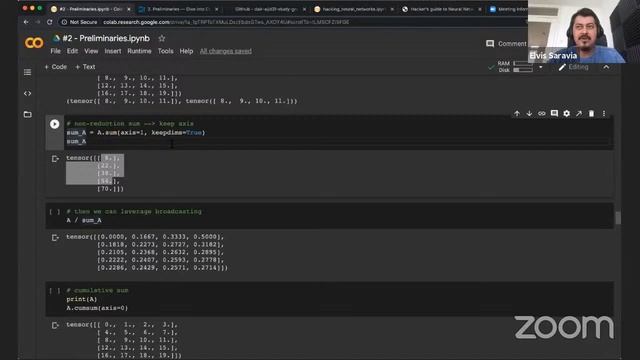The image size is (640, 360).
Task: Open the File menu
Action: [56, 51]
